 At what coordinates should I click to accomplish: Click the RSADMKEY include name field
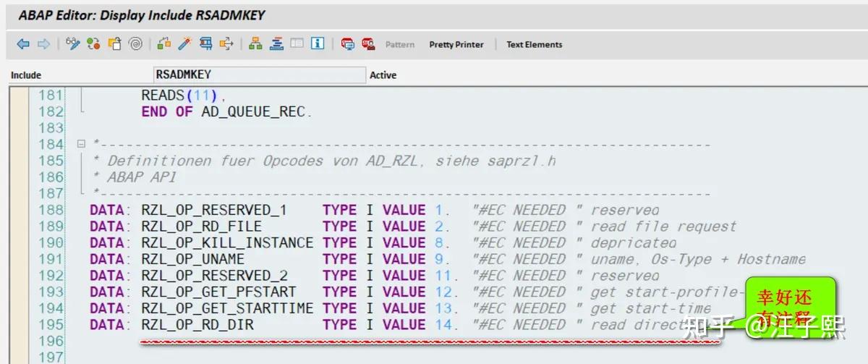(260, 75)
